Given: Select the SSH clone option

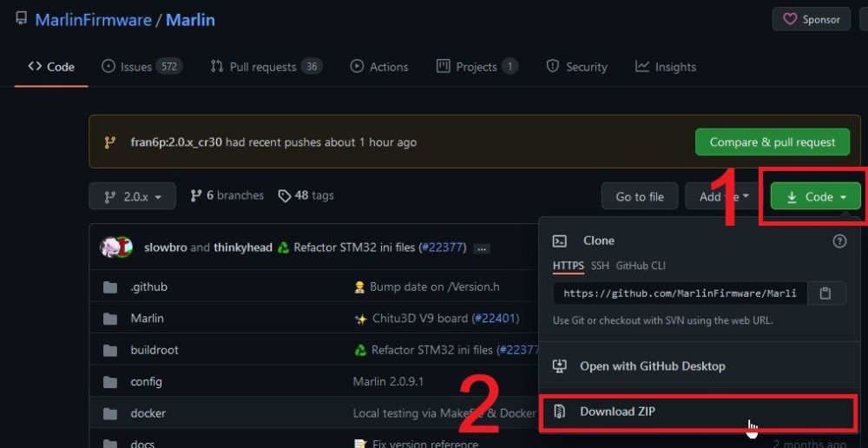Looking at the screenshot, I should [600, 266].
